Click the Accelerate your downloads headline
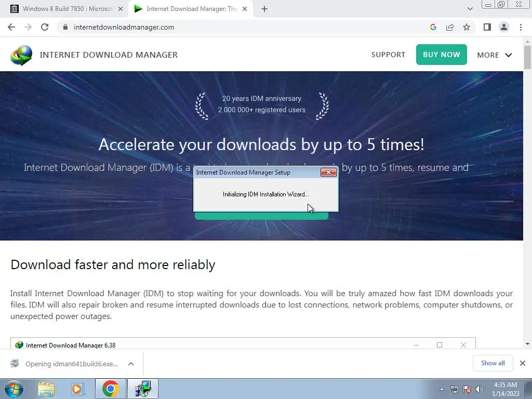The height and width of the screenshot is (399, 532). 261,144
